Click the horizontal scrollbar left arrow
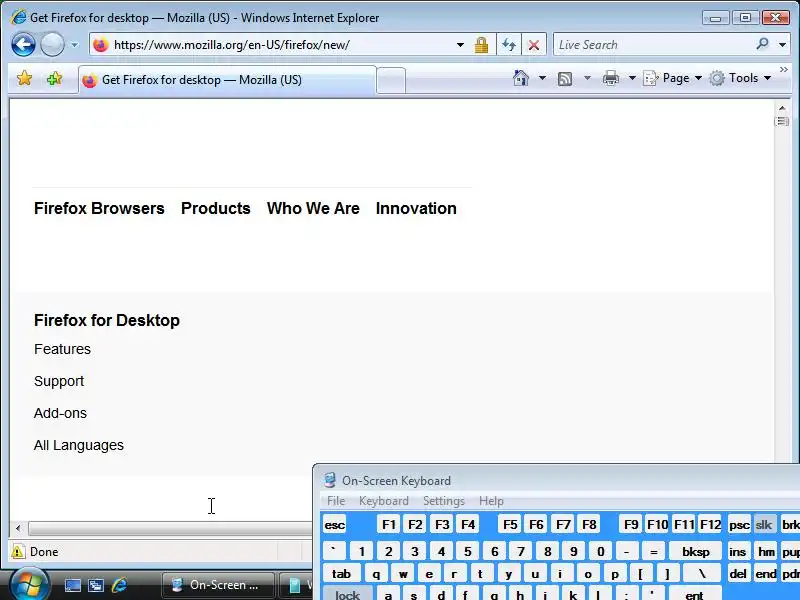800x600 pixels. point(18,529)
